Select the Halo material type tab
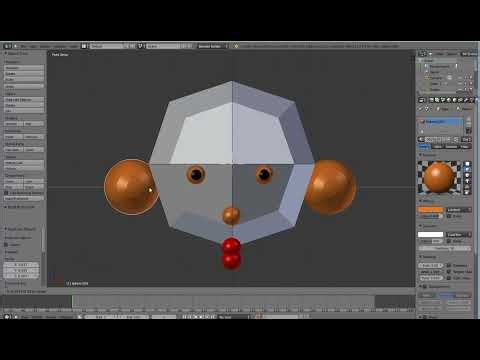The width and height of the screenshot is (480, 360). 465,147
